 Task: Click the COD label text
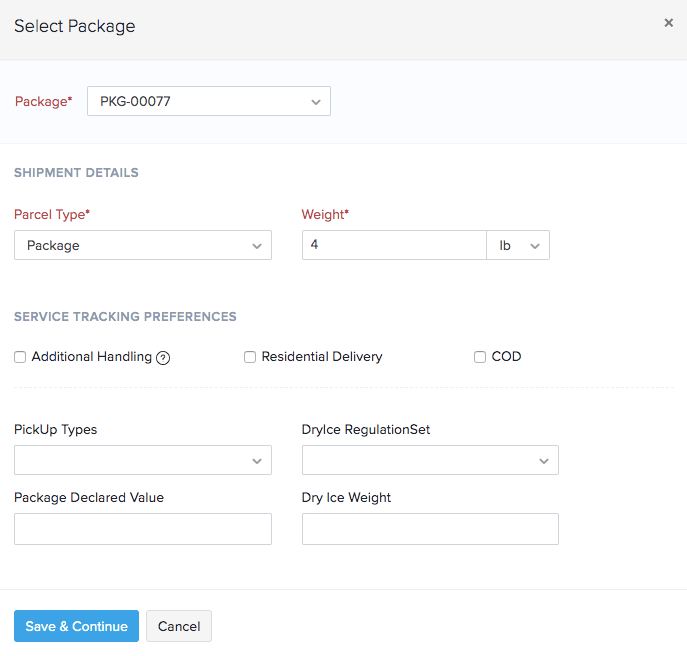coord(506,357)
